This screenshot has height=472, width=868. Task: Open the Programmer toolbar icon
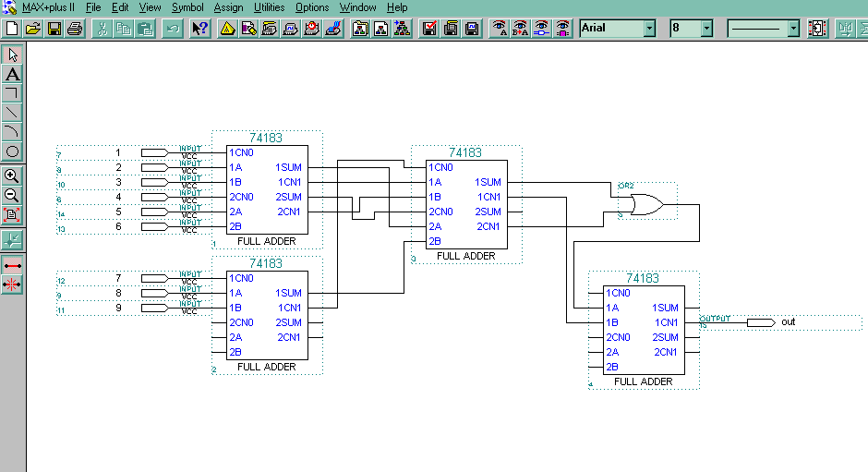pos(332,29)
